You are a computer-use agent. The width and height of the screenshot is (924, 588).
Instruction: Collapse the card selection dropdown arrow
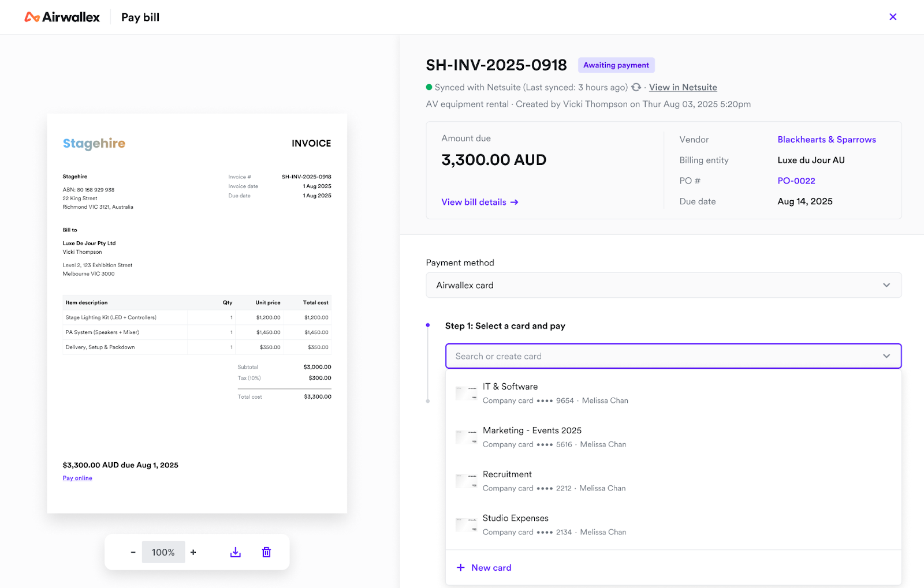click(x=886, y=356)
